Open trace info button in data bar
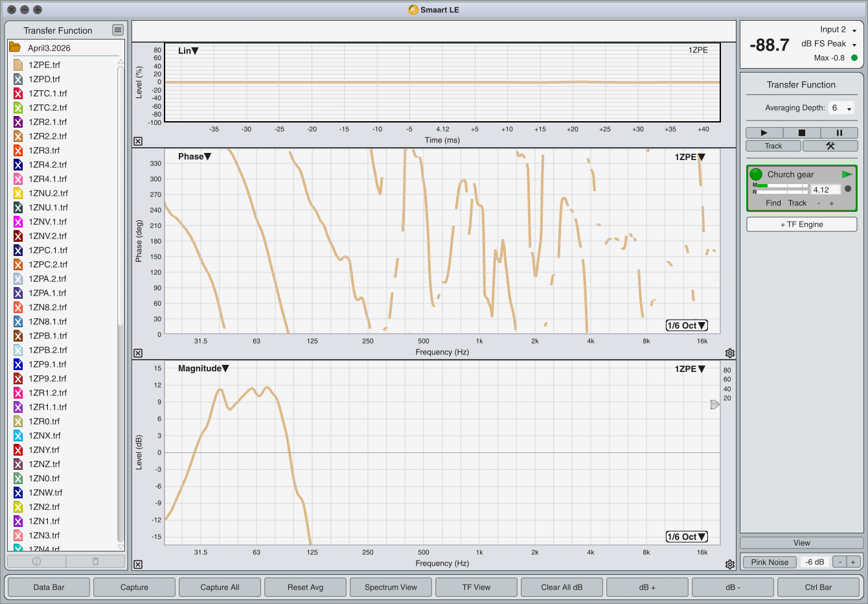Screen dimensions: 868x604 [x=36, y=561]
